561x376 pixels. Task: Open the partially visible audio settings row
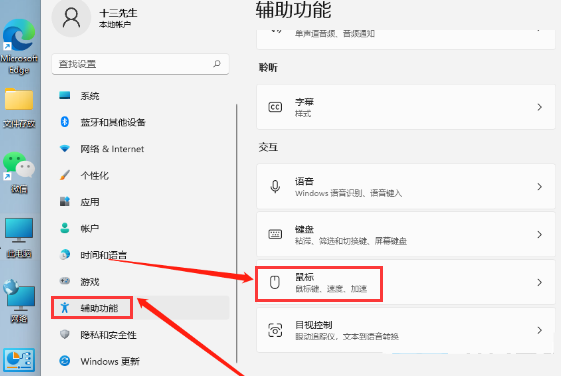point(406,39)
